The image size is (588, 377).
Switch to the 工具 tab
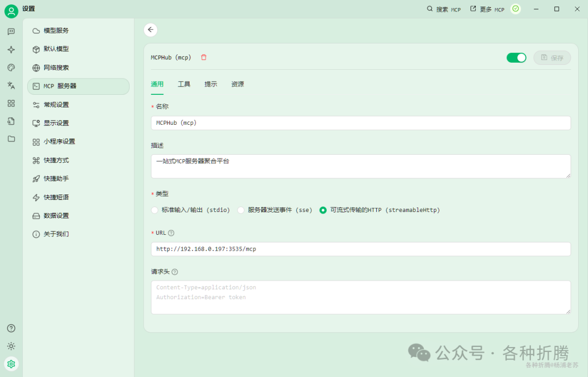point(184,84)
